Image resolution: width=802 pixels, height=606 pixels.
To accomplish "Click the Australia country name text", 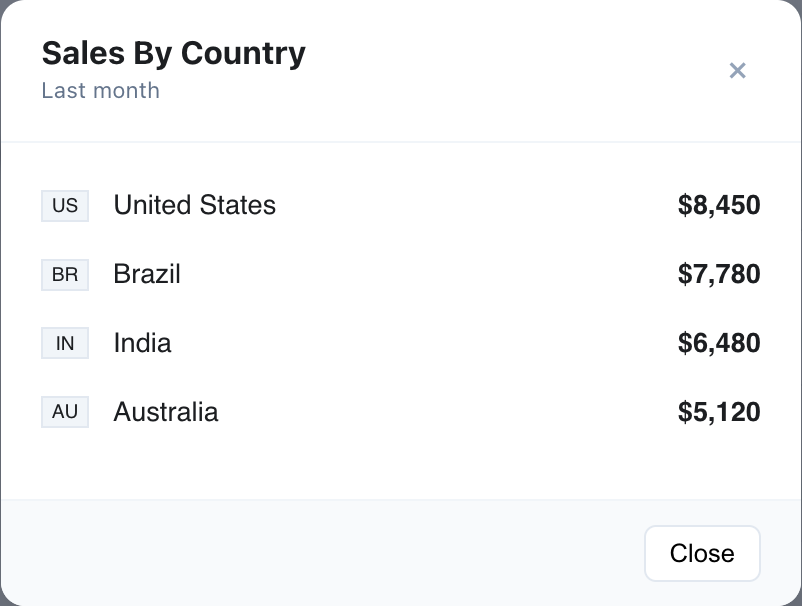I will point(166,412).
